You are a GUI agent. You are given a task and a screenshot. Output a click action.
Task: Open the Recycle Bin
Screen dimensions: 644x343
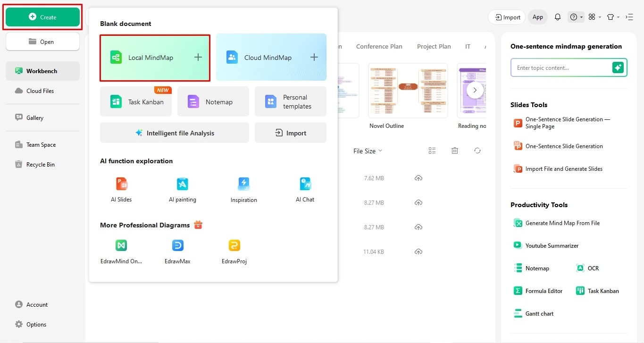[x=42, y=164]
